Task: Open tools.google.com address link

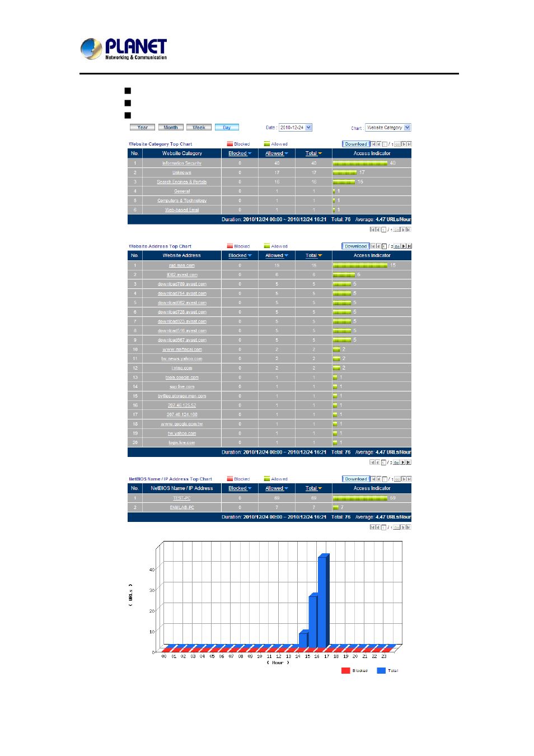Action: [x=182, y=377]
